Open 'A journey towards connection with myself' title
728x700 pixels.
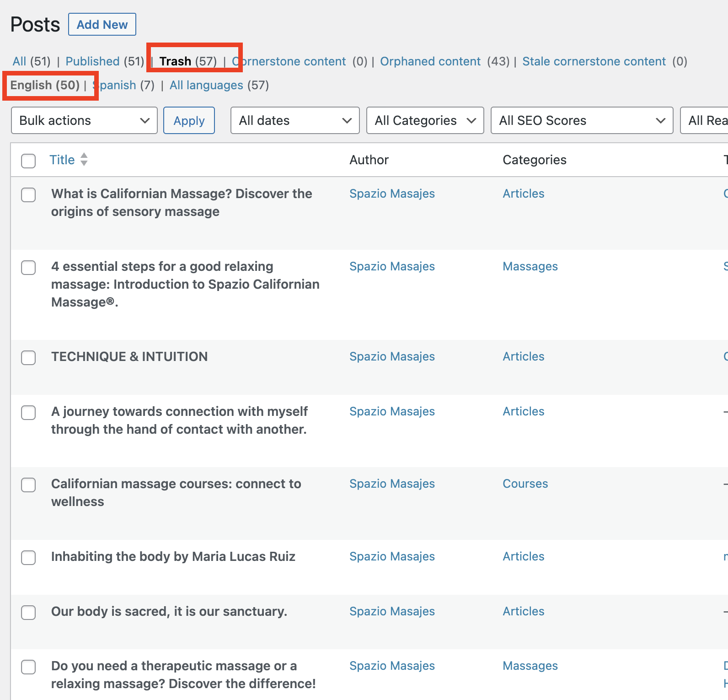click(x=179, y=420)
